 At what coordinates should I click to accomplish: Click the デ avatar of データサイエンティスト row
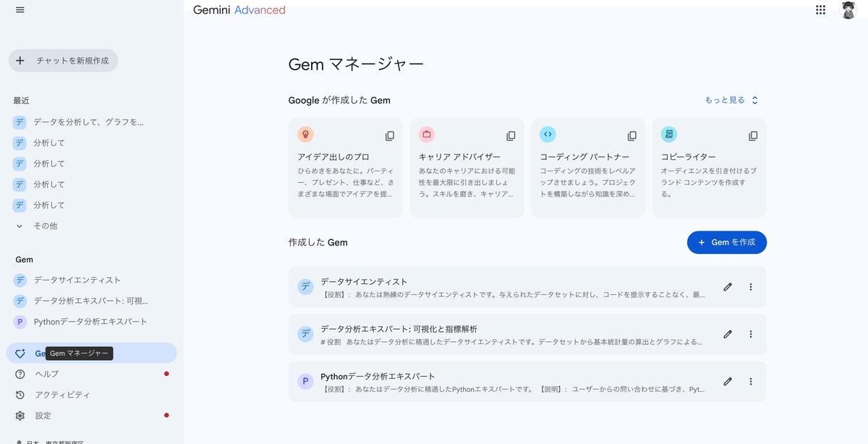pos(305,287)
